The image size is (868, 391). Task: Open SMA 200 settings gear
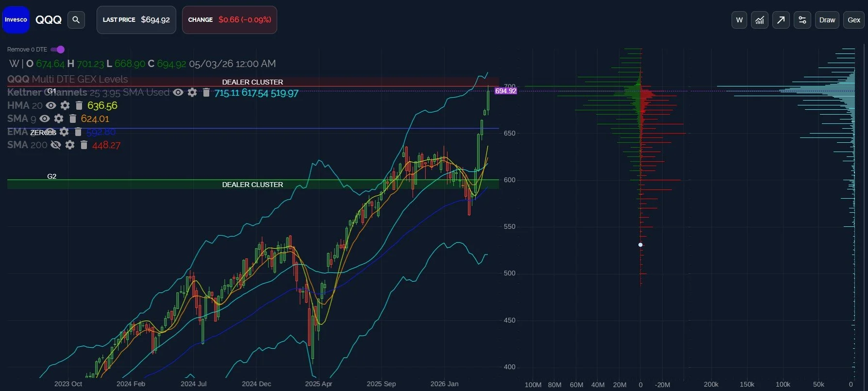point(70,145)
